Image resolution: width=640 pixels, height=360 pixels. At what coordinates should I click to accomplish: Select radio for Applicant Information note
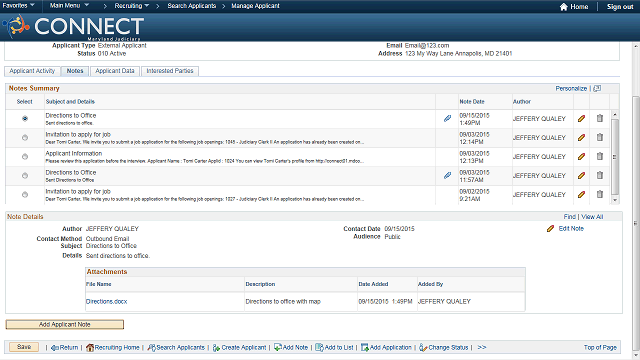coord(25,156)
